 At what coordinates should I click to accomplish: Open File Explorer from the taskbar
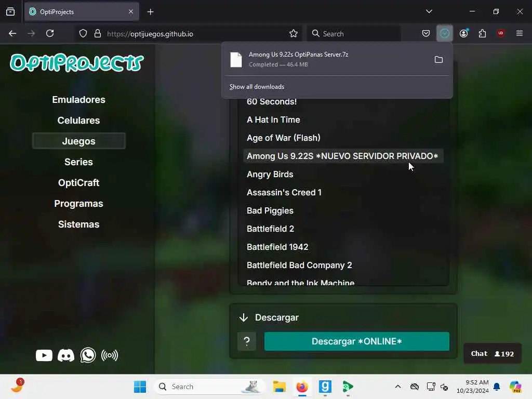(x=279, y=387)
